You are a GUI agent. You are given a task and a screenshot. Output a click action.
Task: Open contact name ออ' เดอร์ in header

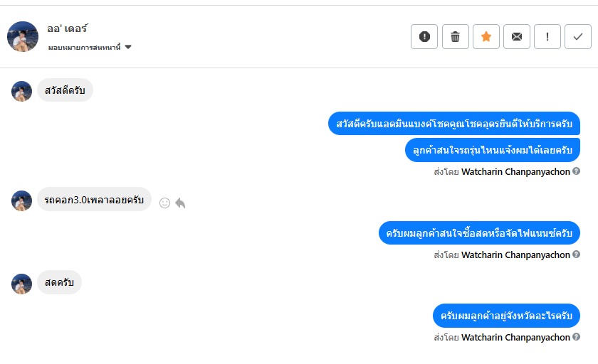click(x=68, y=29)
